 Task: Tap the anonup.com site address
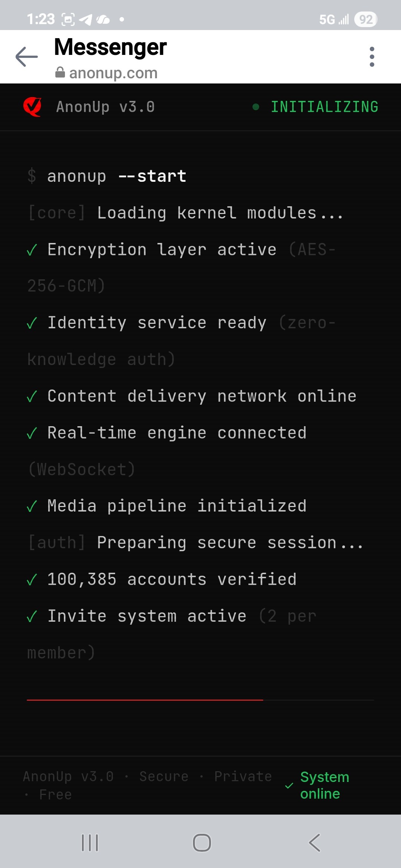pos(113,73)
